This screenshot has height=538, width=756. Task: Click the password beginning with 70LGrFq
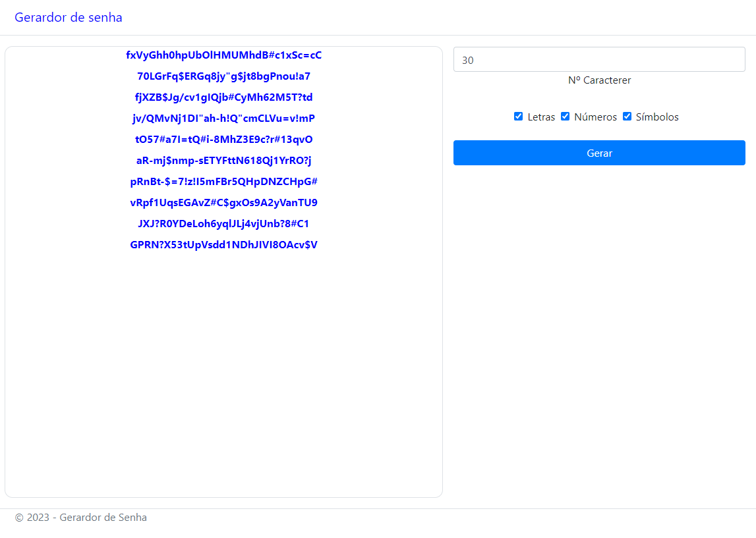(x=223, y=76)
